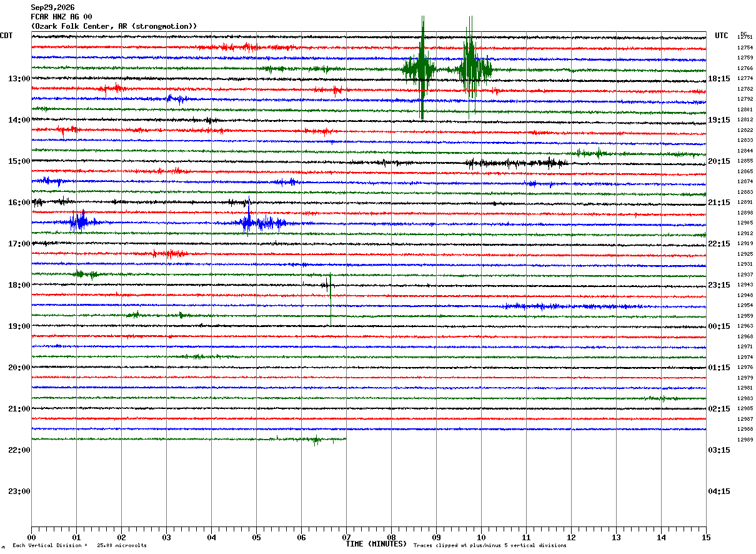
Task: Click the traces clipped footnote text
Action: point(490,545)
